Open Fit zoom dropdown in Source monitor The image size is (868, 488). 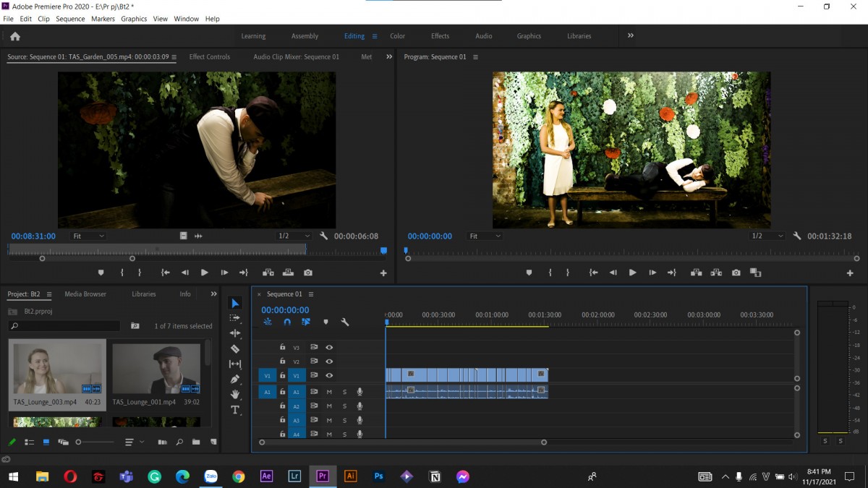(x=89, y=236)
